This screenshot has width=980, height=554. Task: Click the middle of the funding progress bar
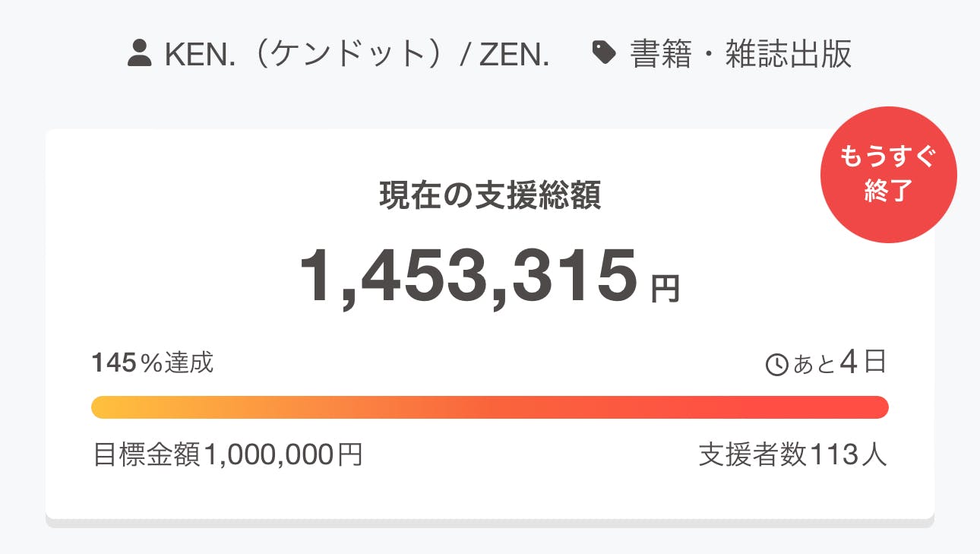[490, 407]
